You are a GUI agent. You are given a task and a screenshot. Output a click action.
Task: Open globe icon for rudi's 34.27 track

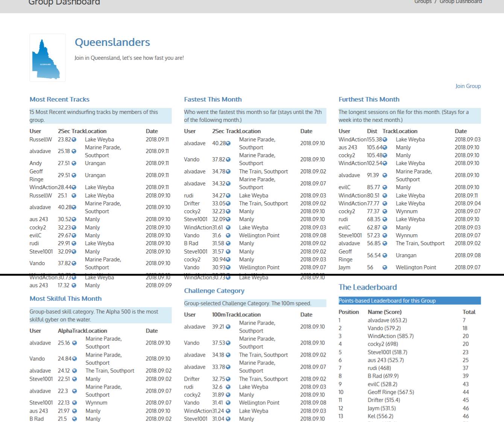[x=228, y=196]
